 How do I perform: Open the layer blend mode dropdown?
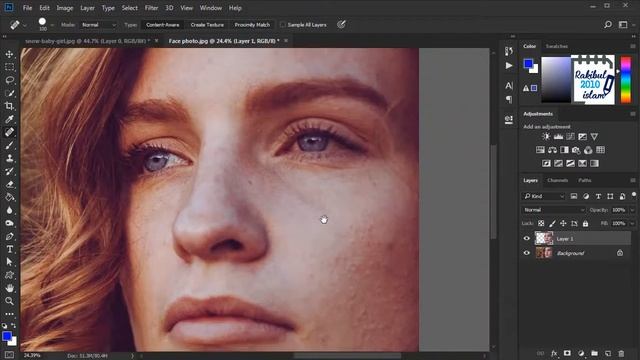(x=554, y=210)
